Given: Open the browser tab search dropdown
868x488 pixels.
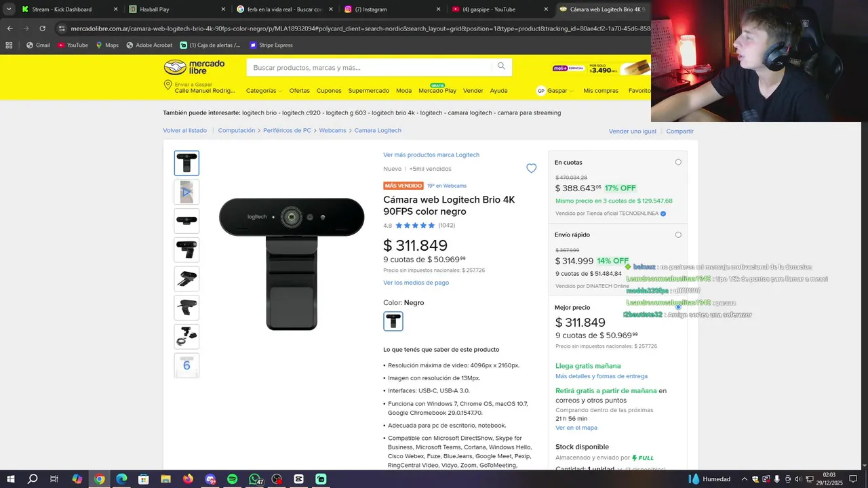Looking at the screenshot, I should click(9, 9).
